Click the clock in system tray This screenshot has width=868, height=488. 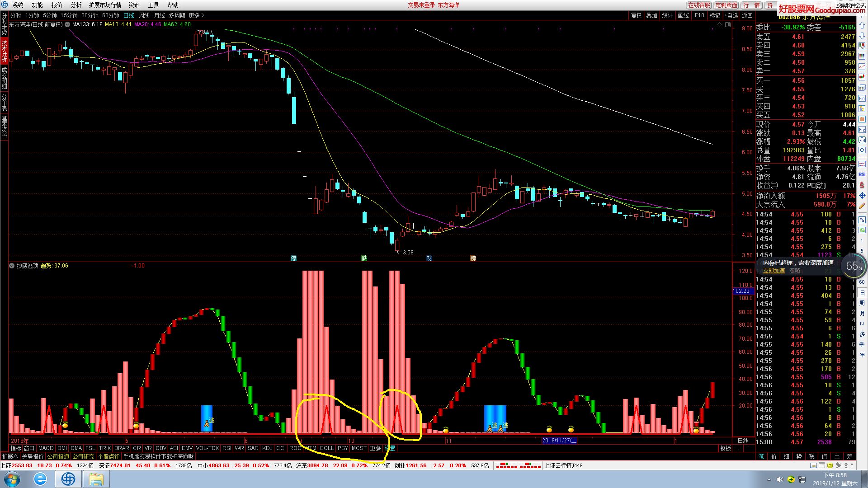[x=835, y=479]
